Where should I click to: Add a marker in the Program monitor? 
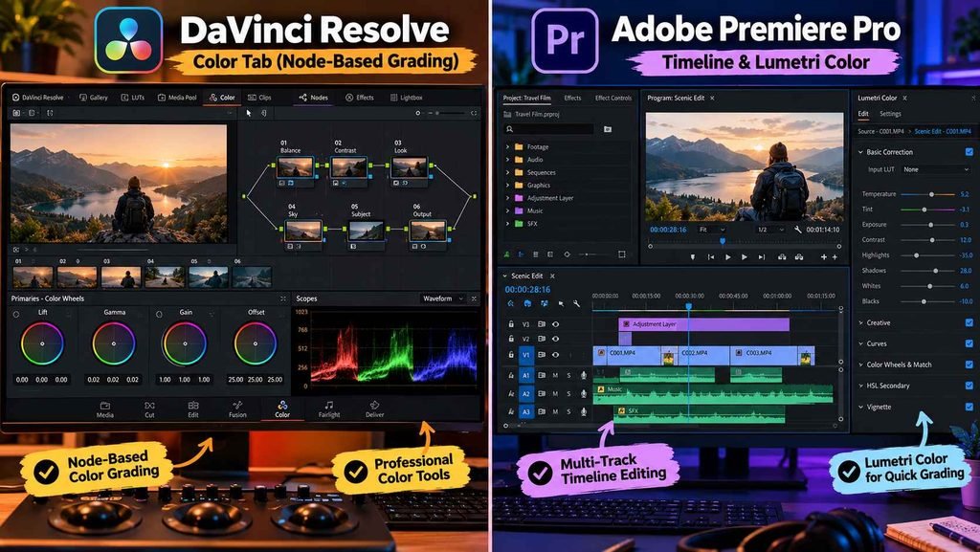pyautogui.click(x=693, y=257)
